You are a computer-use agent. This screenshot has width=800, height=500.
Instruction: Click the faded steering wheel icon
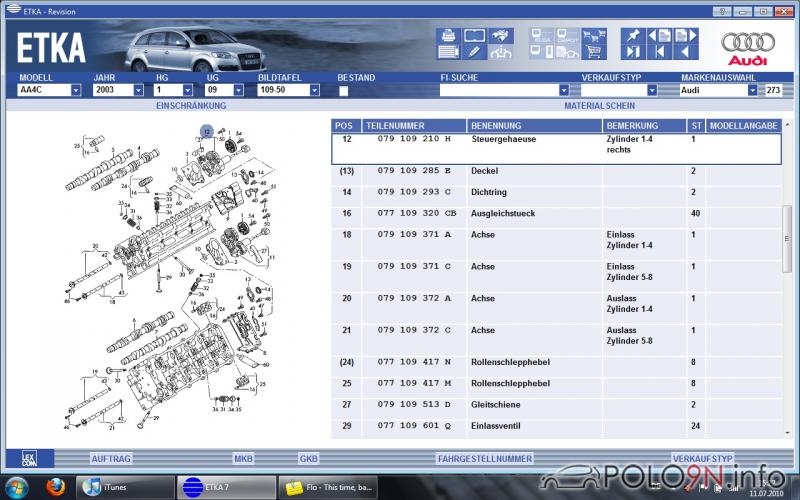coord(501,52)
